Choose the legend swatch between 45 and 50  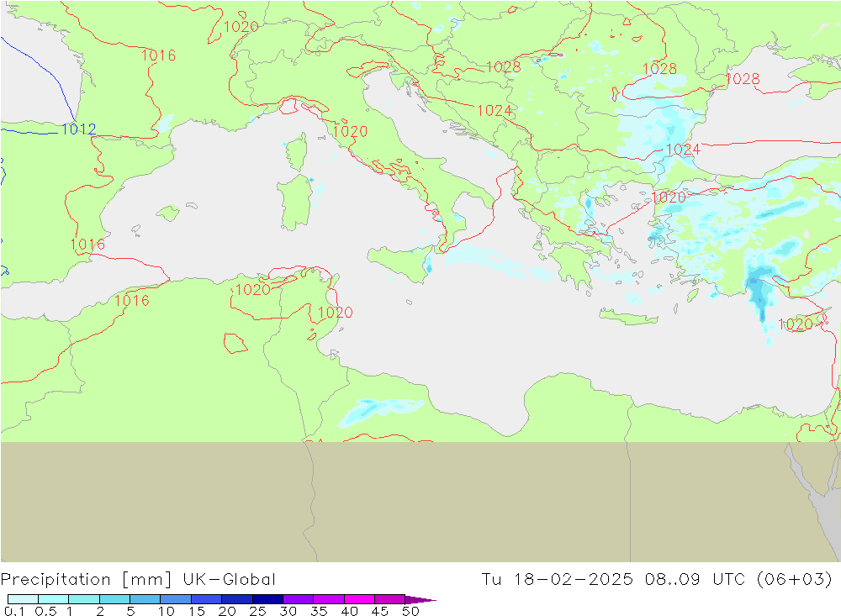(390, 599)
